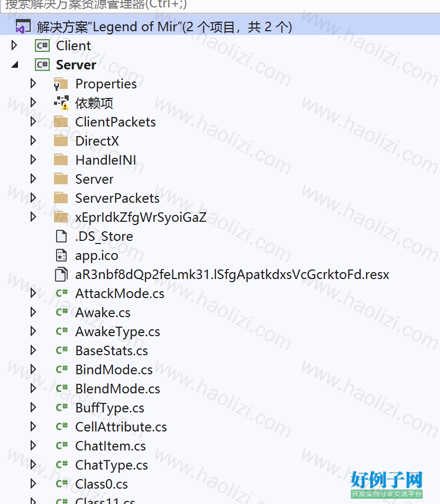This screenshot has height=504, width=440.
Task: Click the C# project icon of Server project
Action: point(42,65)
